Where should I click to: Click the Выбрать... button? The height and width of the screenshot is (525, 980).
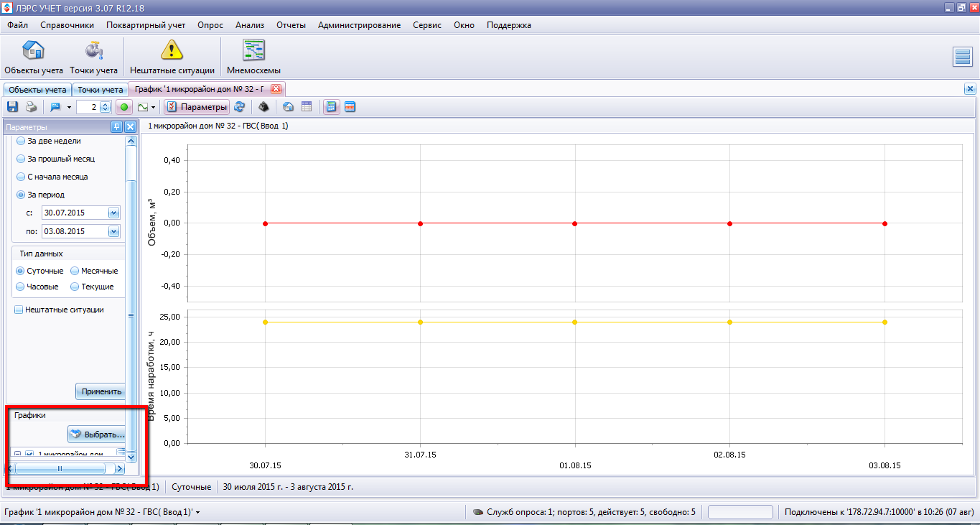coord(98,435)
